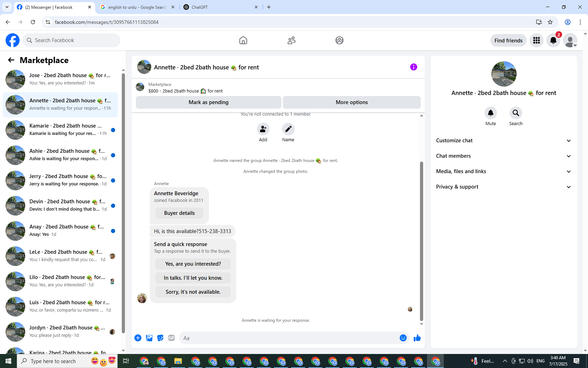Reload the page in the browser

[x=33, y=22]
